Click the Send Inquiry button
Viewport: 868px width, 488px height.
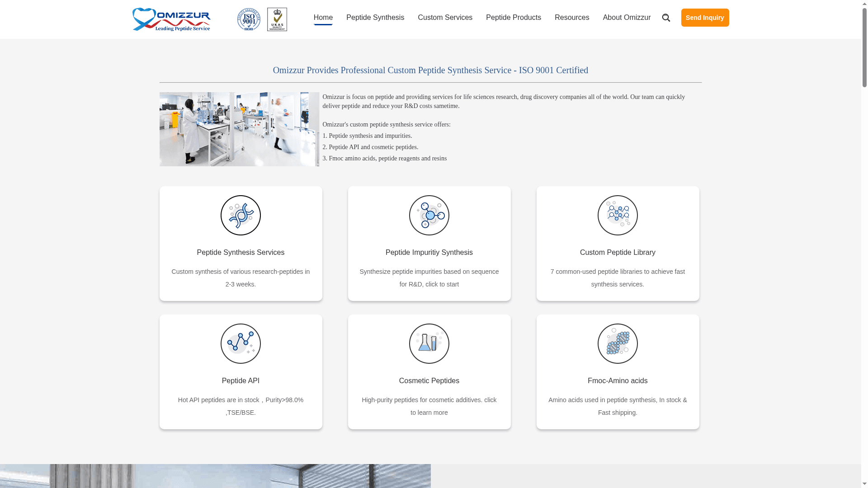705,17
